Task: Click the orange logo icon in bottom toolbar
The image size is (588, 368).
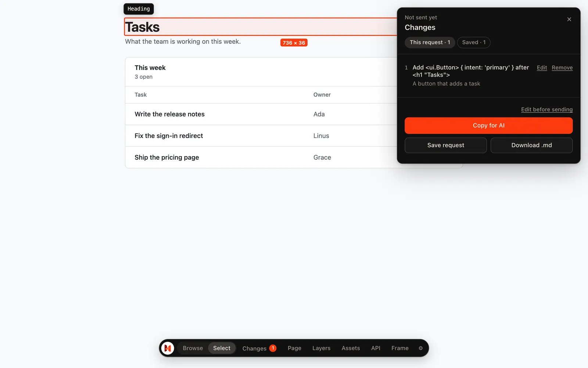Action: [168, 348]
